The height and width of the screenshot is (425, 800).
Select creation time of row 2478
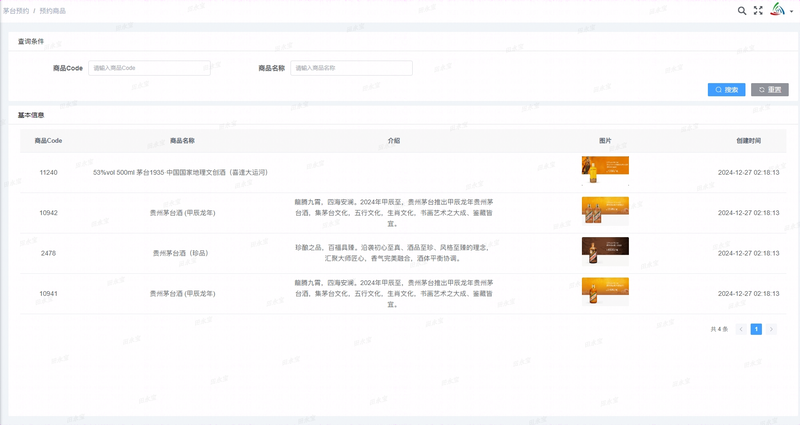click(x=748, y=253)
